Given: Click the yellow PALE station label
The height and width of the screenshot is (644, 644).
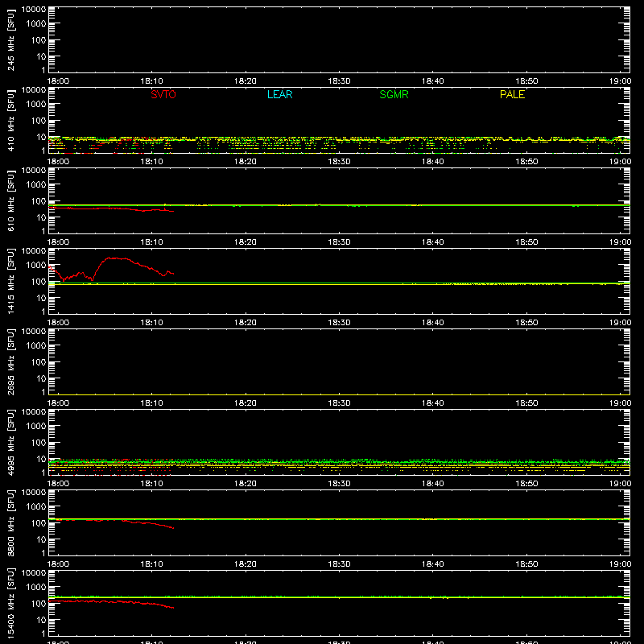Looking at the screenshot, I should pos(512,94).
